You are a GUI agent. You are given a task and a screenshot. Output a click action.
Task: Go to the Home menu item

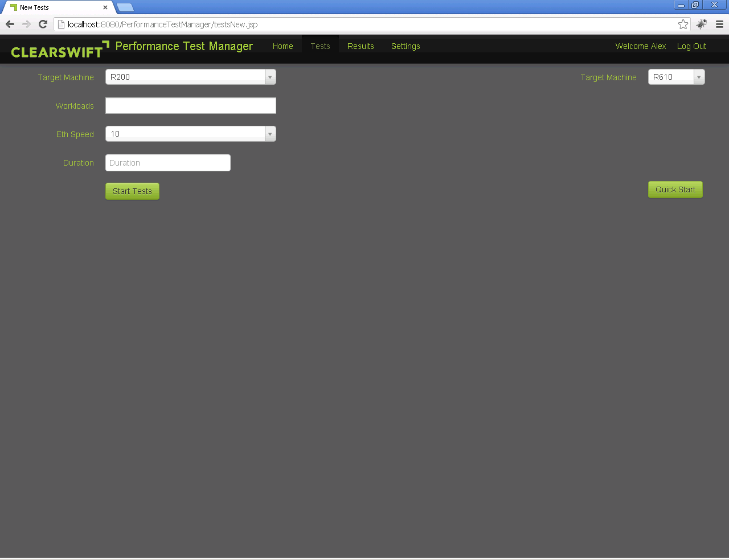click(282, 46)
